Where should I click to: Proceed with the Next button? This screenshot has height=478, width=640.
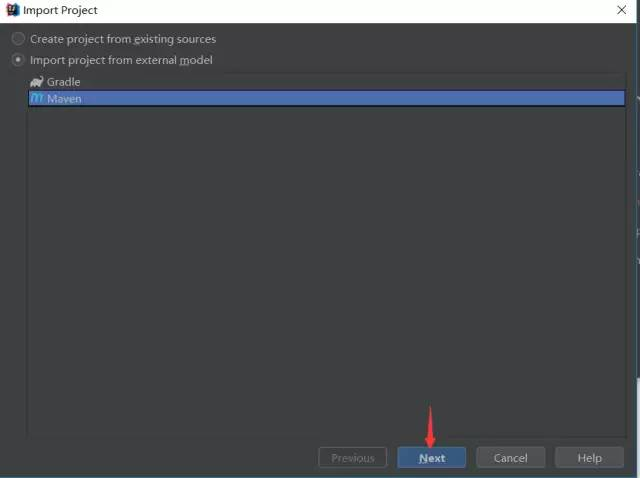(431, 458)
